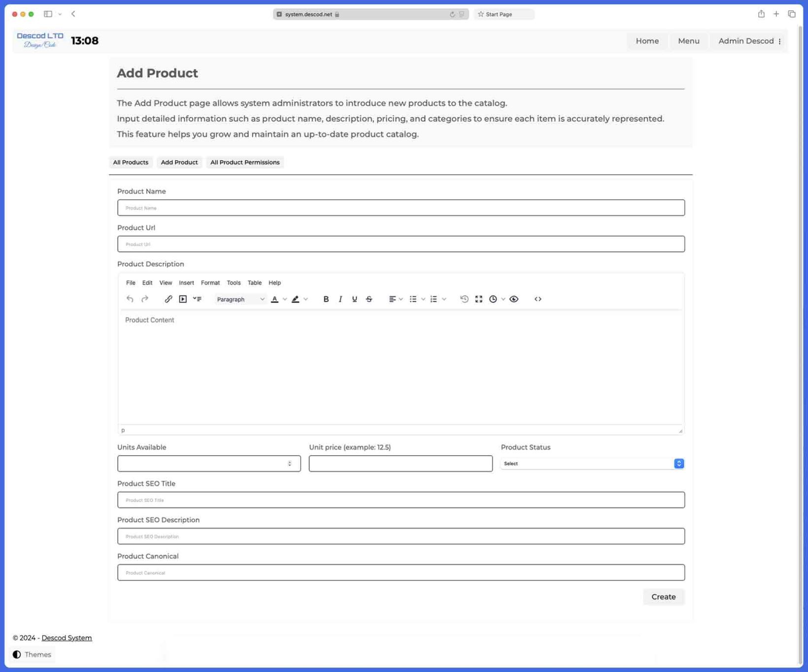Click the Create button

click(x=664, y=597)
